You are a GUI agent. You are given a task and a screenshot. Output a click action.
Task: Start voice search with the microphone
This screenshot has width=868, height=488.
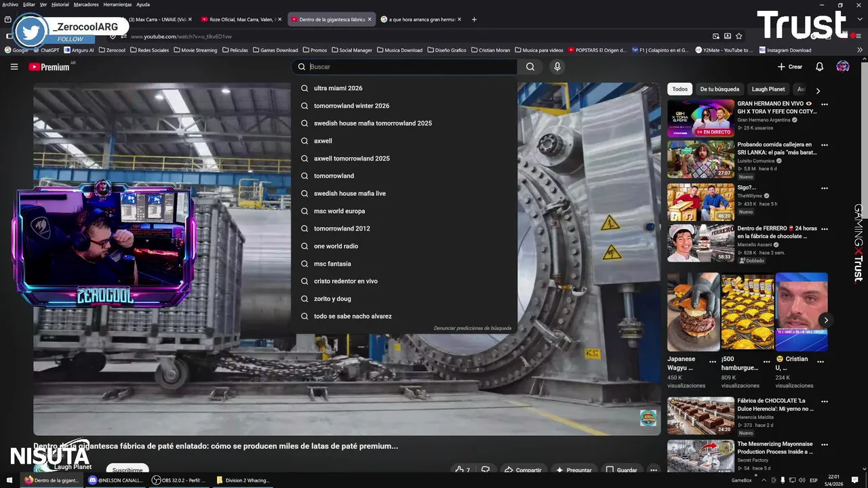[557, 66]
